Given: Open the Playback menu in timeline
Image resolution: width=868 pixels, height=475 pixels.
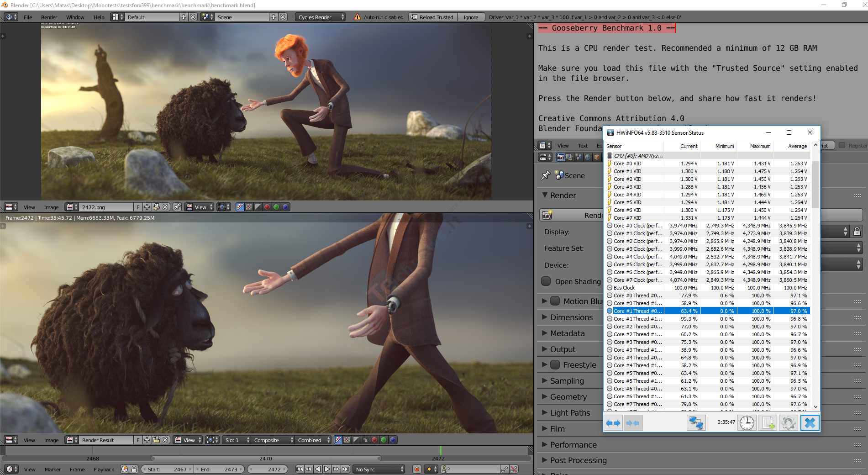Looking at the screenshot, I should (x=104, y=470).
